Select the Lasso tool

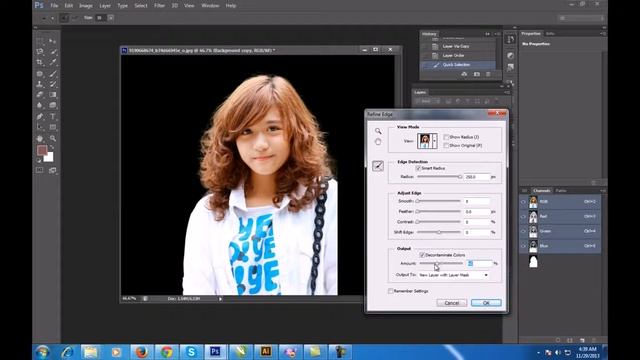pyautogui.click(x=40, y=52)
